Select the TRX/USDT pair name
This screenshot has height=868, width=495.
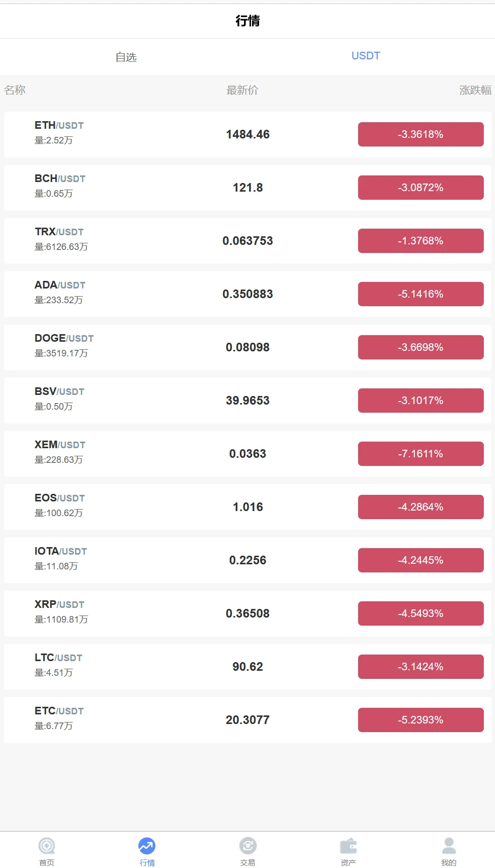(x=59, y=232)
